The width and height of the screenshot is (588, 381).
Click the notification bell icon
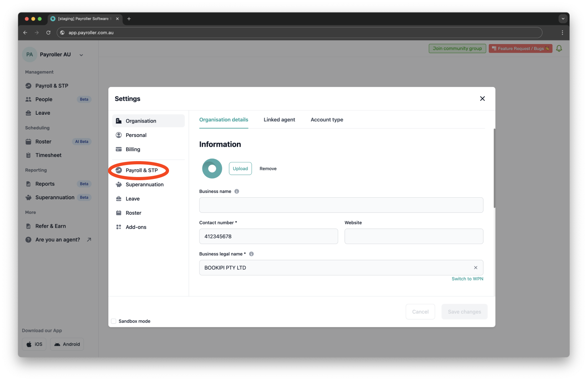tap(559, 48)
